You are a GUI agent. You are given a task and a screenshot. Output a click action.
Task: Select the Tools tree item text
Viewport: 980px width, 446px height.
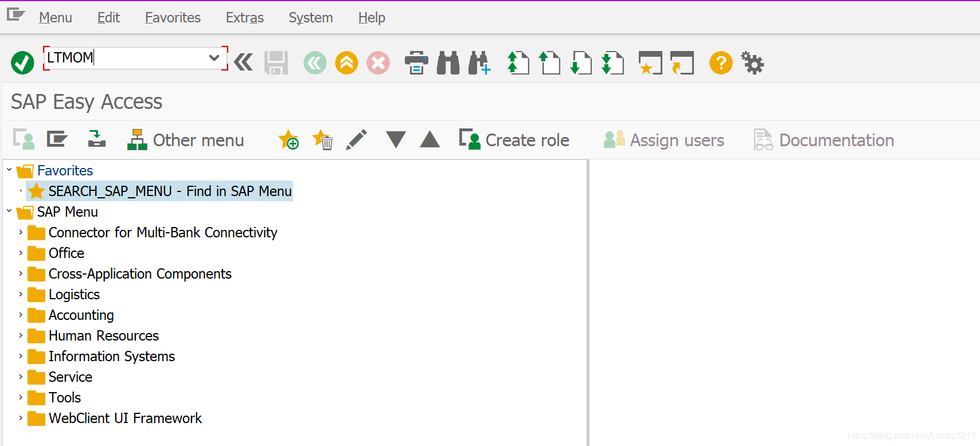tap(65, 397)
